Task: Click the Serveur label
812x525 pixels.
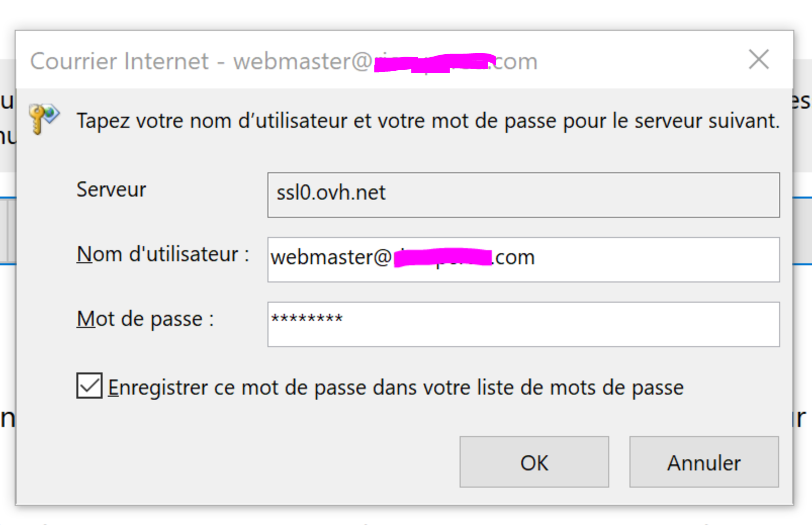Action: click(111, 189)
